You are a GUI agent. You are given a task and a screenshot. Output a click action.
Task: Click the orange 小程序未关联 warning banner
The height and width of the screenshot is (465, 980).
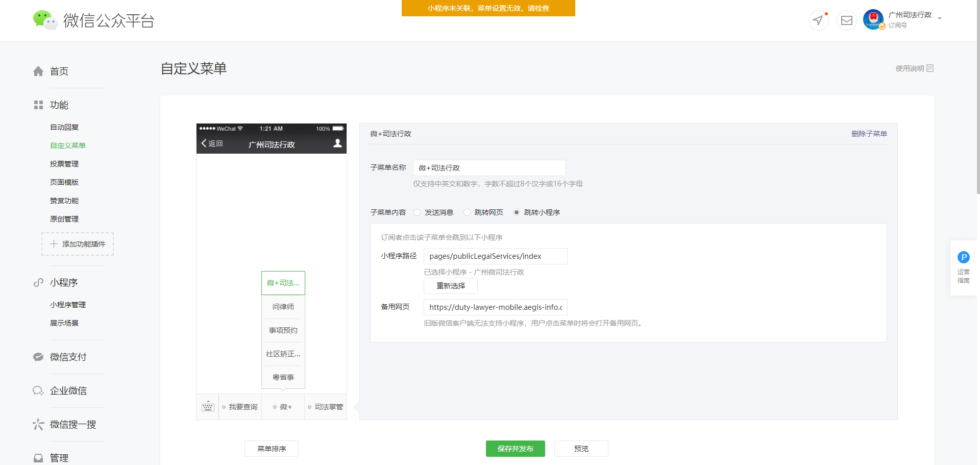point(488,8)
